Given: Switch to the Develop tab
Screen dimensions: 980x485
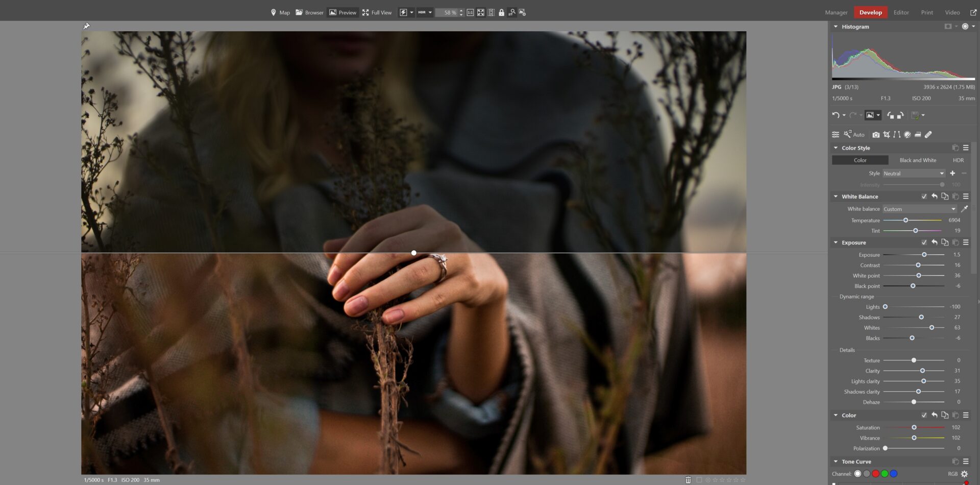Looking at the screenshot, I should pyautogui.click(x=870, y=12).
